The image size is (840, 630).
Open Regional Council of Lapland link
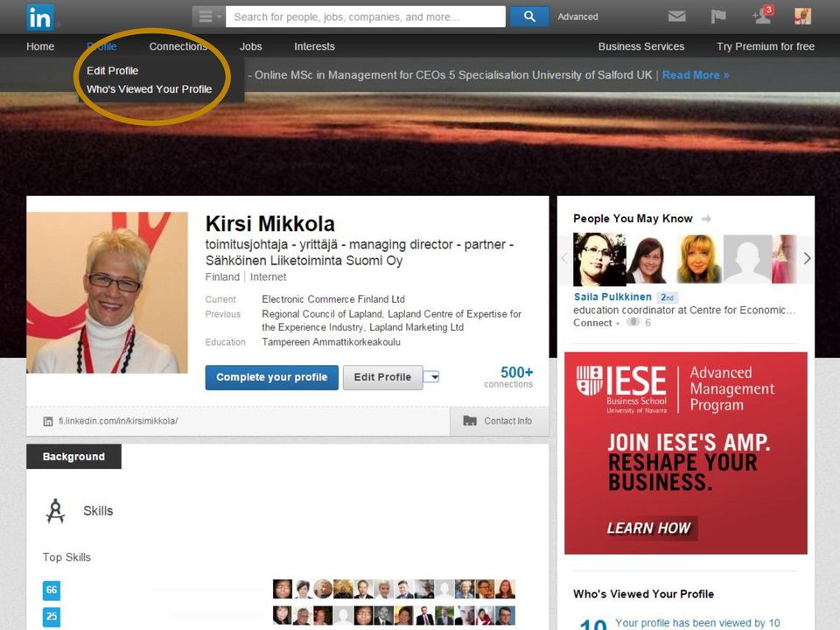322,314
